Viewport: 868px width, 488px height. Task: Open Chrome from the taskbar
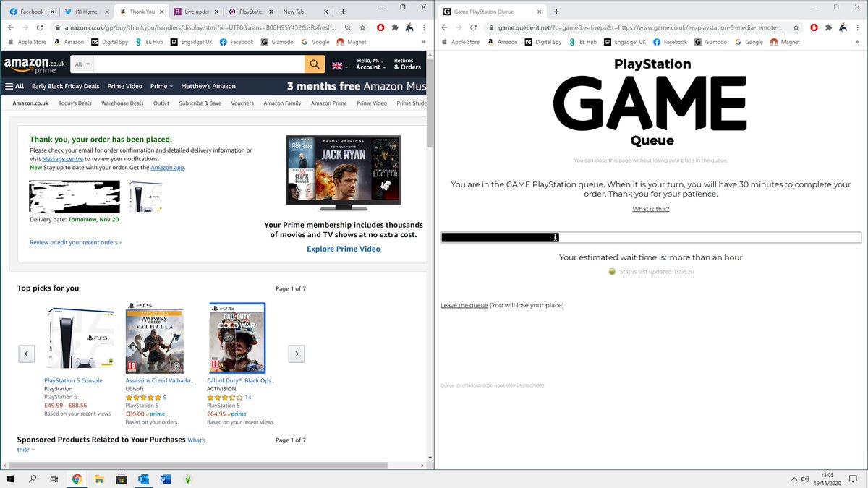(x=77, y=479)
